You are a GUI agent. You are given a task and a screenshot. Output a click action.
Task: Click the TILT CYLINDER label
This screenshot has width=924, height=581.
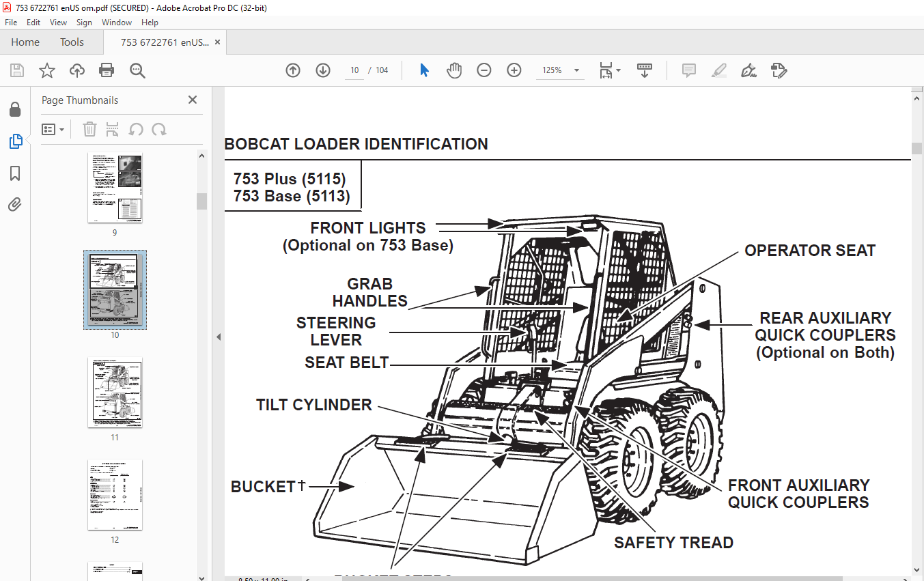pos(314,405)
